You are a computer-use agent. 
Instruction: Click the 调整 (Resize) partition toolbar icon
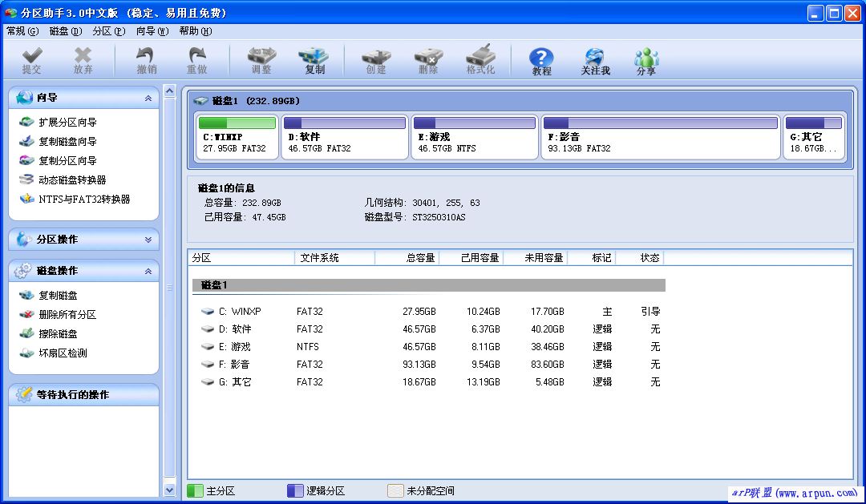pyautogui.click(x=261, y=60)
